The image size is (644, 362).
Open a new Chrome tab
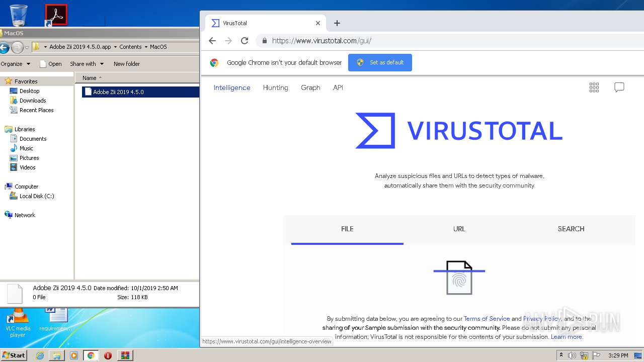point(337,23)
